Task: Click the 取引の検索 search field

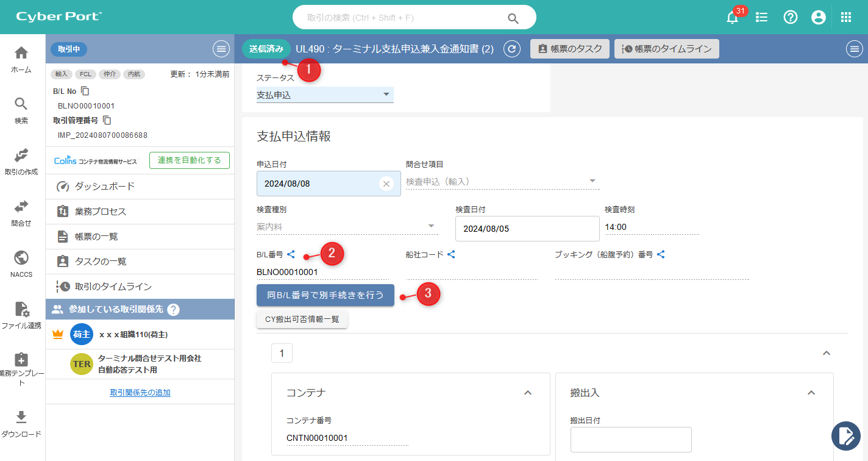Action: 402,18
